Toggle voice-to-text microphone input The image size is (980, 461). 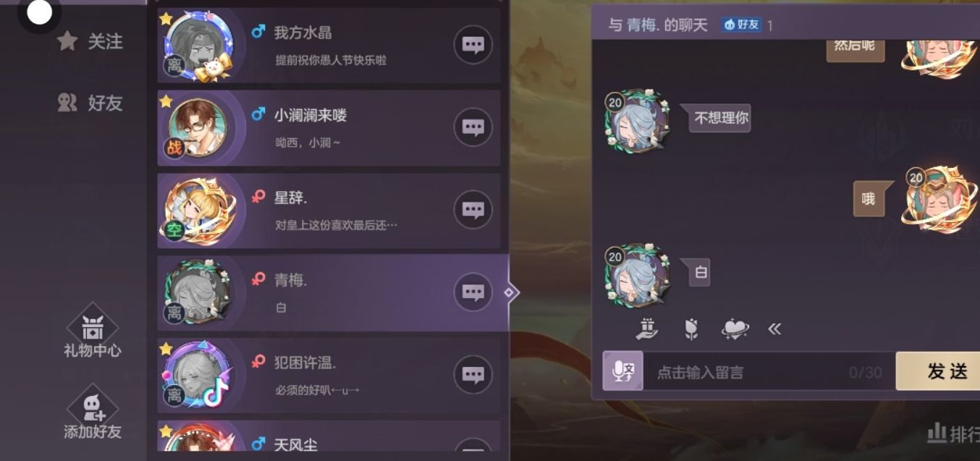(622, 371)
